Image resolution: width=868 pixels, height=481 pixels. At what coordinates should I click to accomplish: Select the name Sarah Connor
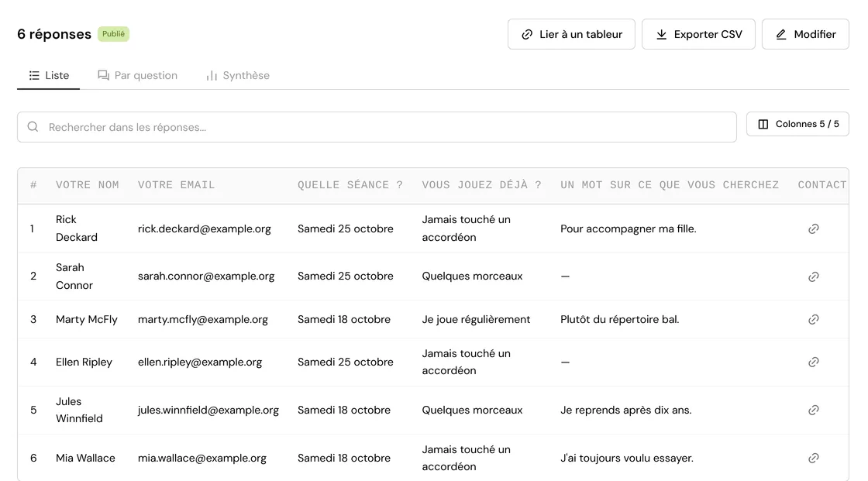(x=74, y=277)
